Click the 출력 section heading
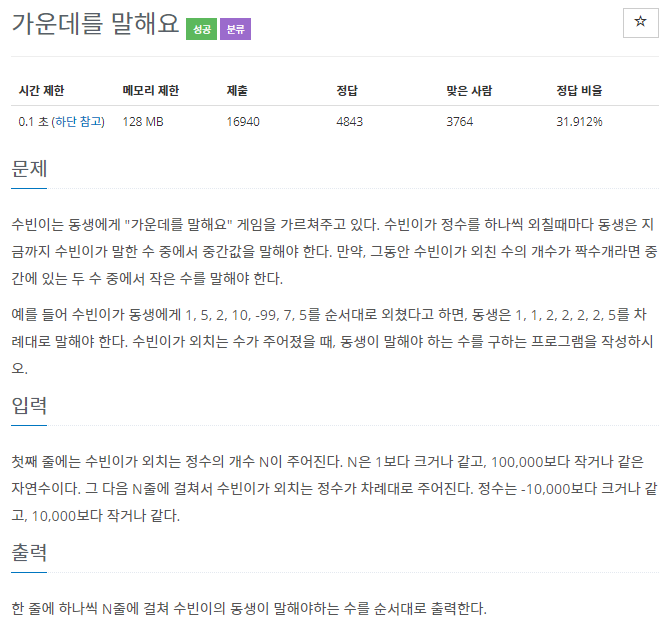 click(29, 552)
